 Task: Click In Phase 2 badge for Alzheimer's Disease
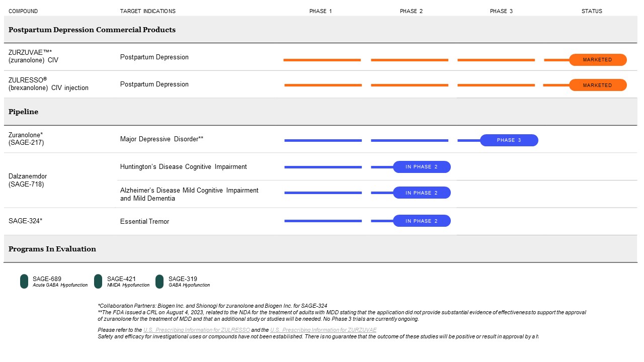[422, 193]
